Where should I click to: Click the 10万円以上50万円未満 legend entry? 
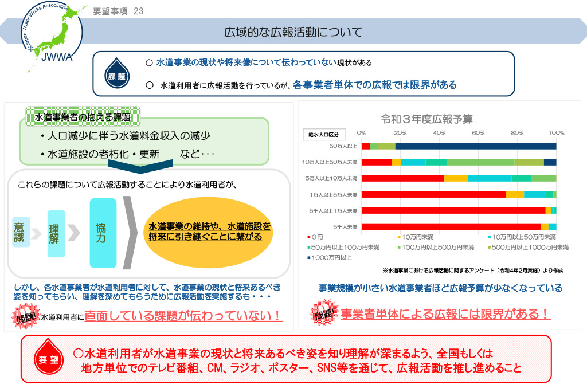[522, 237]
